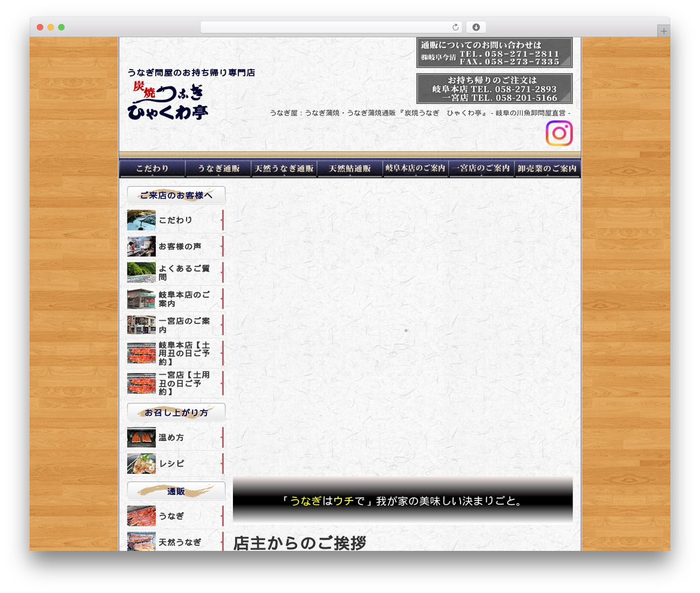Select うなぎ通販 in the navigation bar
Screen dimensions: 700x593
[x=218, y=168]
